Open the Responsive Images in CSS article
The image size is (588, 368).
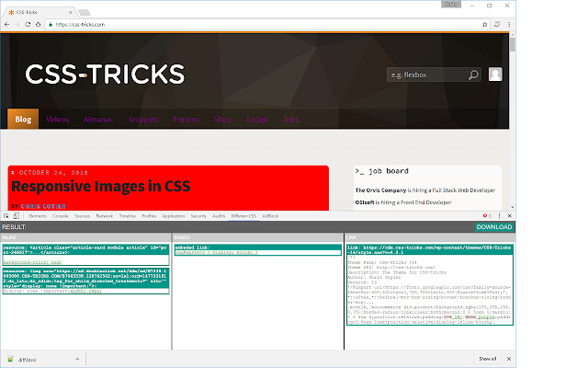pos(100,186)
